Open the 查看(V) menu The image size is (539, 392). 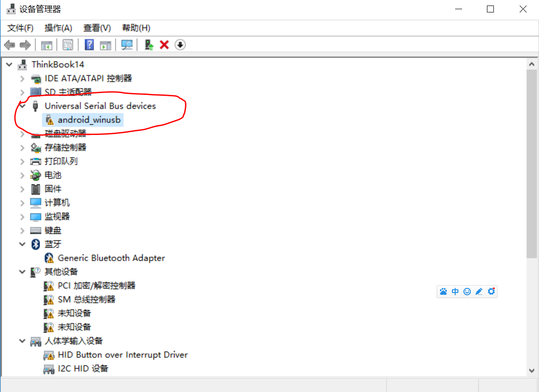pos(97,28)
